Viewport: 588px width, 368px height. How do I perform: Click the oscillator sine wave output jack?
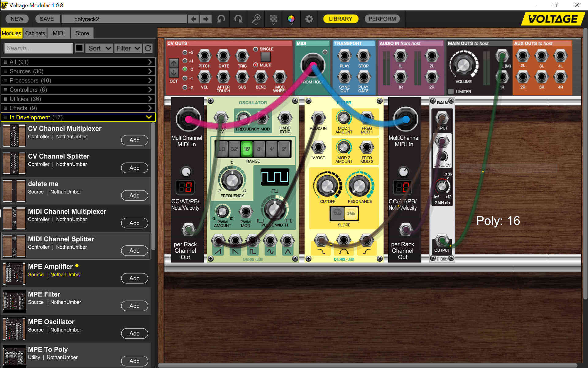[270, 241]
